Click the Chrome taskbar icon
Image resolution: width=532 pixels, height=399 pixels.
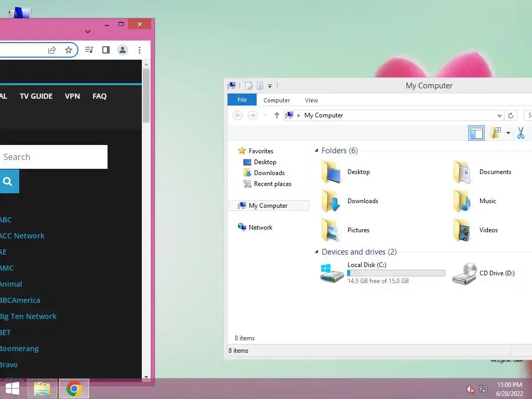[x=74, y=389]
